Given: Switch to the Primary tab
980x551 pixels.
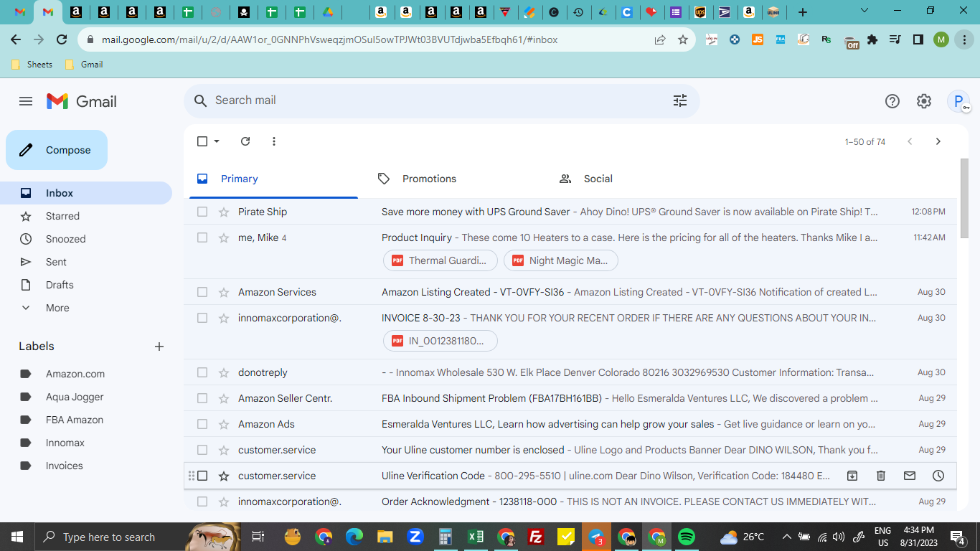Looking at the screenshot, I should (x=273, y=179).
